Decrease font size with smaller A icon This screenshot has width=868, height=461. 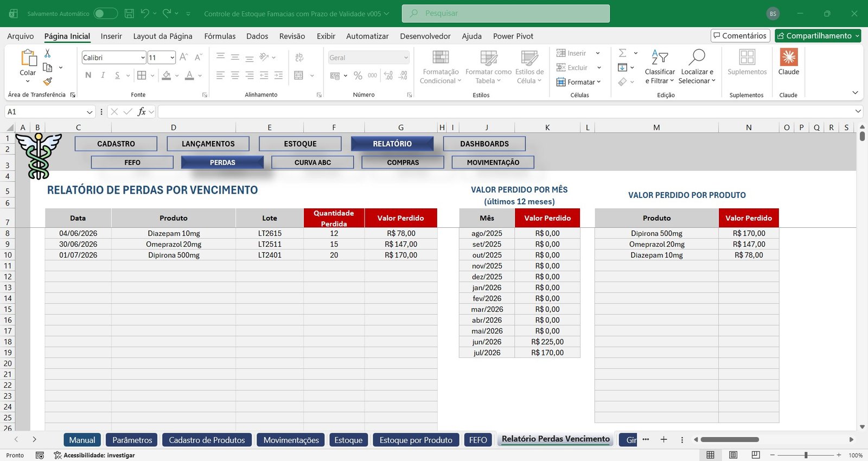tap(198, 57)
